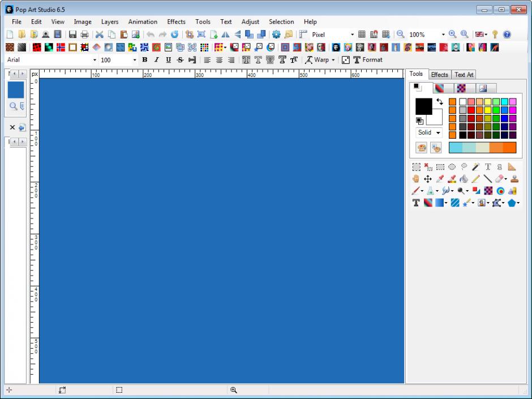Select the Clone Stamp tool
Viewport: 532px width, 399px height.
click(514, 179)
